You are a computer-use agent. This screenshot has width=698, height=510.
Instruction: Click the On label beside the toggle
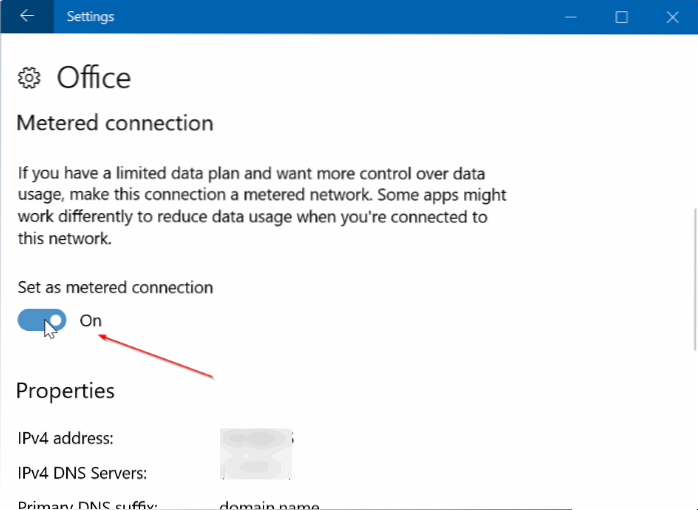(90, 320)
